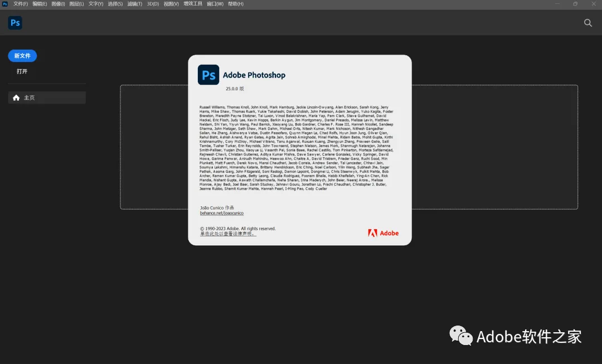602x364 pixels.
Task: Click the blue 新文件 button
Action: [x=22, y=56]
